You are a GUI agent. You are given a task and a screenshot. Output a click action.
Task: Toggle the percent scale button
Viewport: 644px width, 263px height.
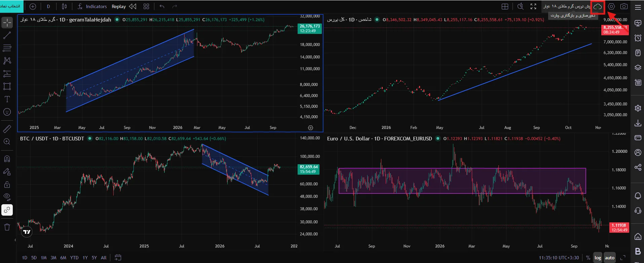click(588, 258)
